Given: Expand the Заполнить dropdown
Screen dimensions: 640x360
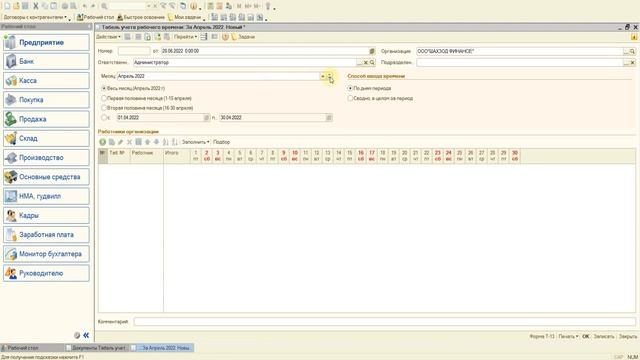Looking at the screenshot, I should [196, 142].
